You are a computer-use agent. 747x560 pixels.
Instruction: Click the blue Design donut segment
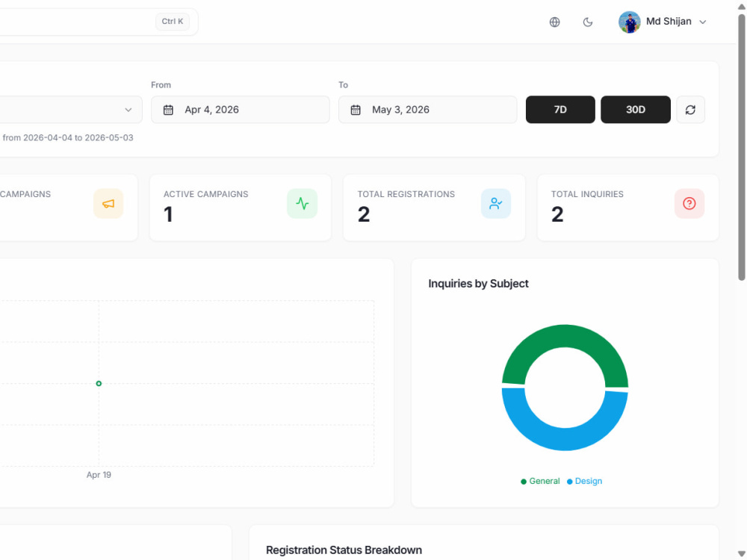[x=565, y=439]
